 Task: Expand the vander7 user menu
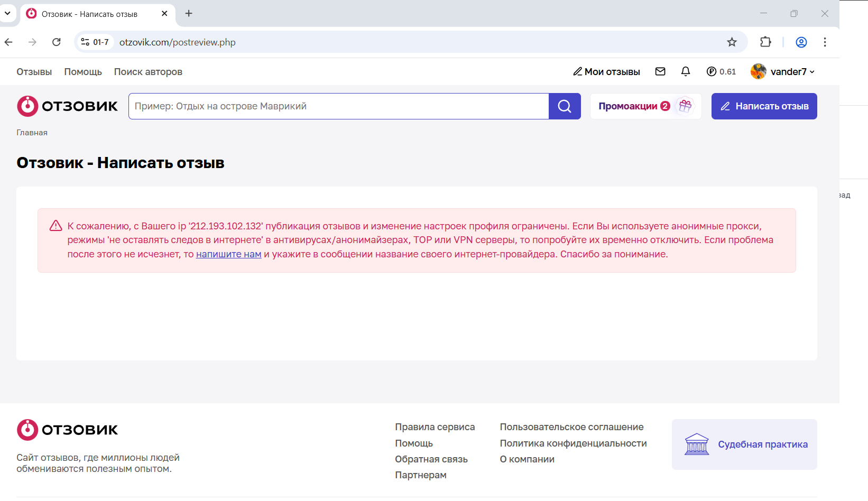(x=783, y=71)
